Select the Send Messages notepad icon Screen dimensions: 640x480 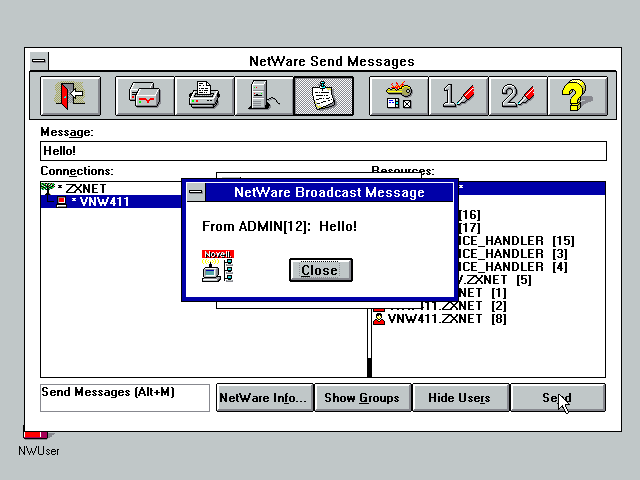[x=324, y=96]
